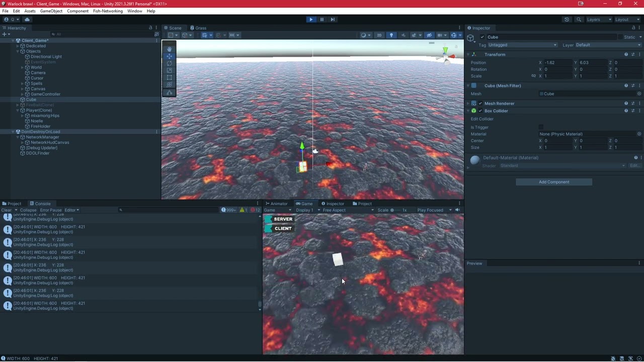Expand the Mesh Renderer component
644x362 pixels.
(x=468, y=104)
